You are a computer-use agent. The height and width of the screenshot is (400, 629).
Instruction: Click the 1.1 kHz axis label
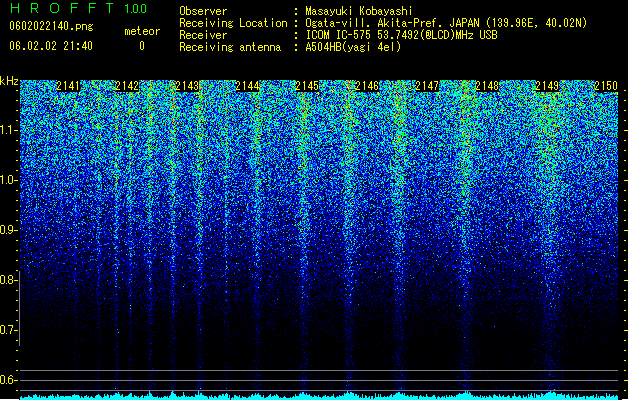[x=9, y=130]
